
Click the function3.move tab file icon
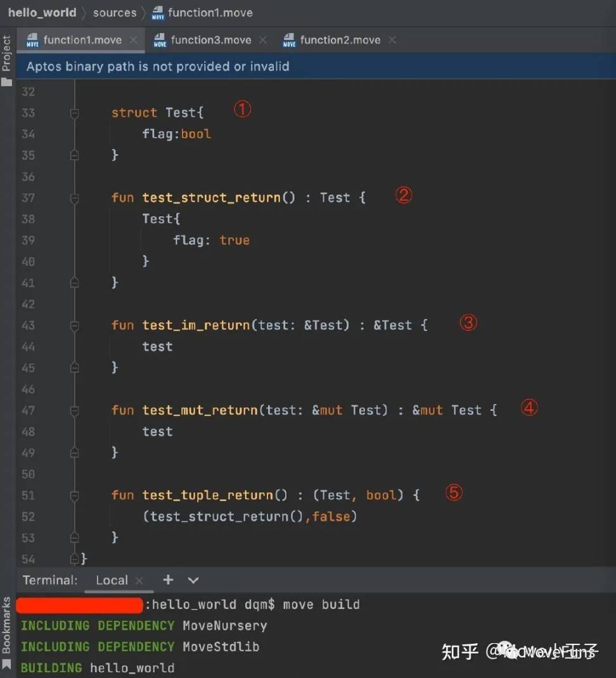[160, 41]
